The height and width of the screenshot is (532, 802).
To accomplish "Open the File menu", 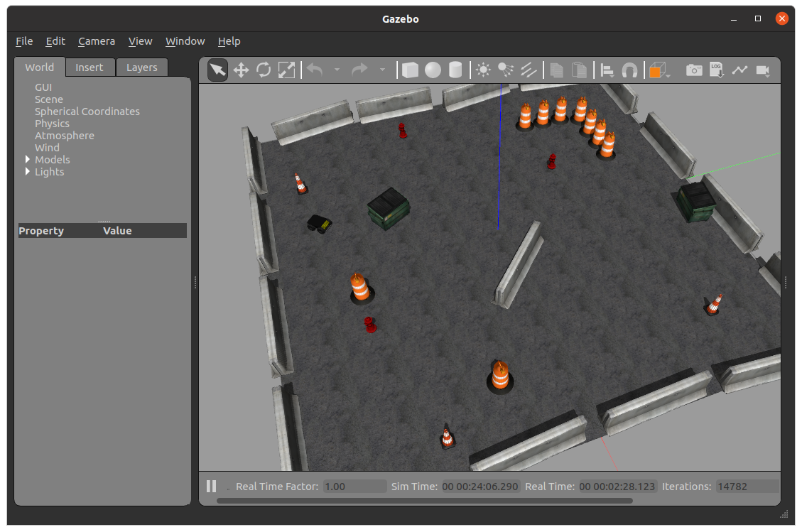I will [x=24, y=41].
